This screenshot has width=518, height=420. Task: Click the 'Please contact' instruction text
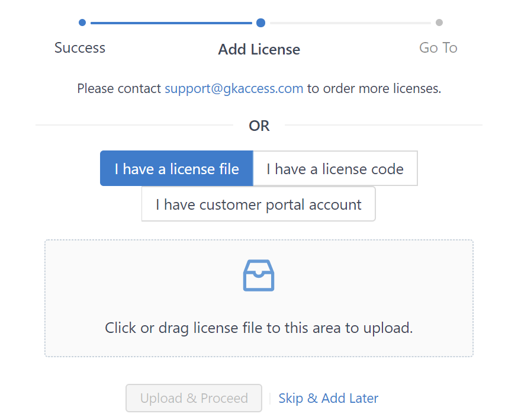click(x=119, y=89)
